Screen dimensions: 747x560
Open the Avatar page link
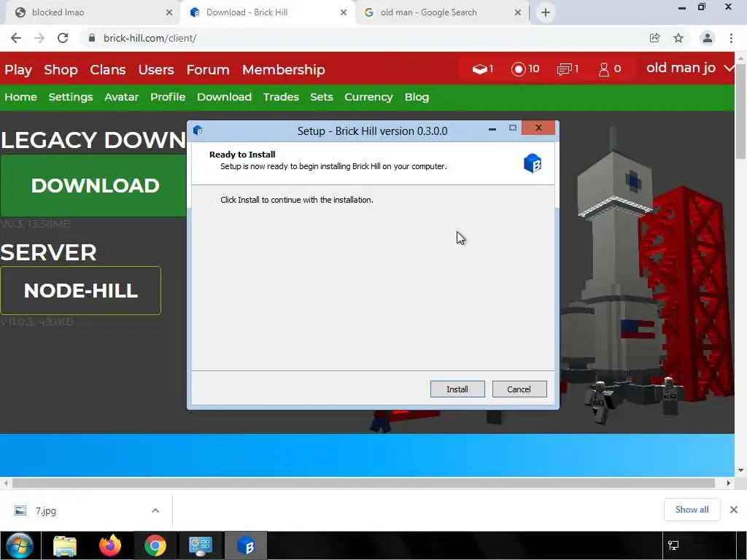tap(122, 97)
